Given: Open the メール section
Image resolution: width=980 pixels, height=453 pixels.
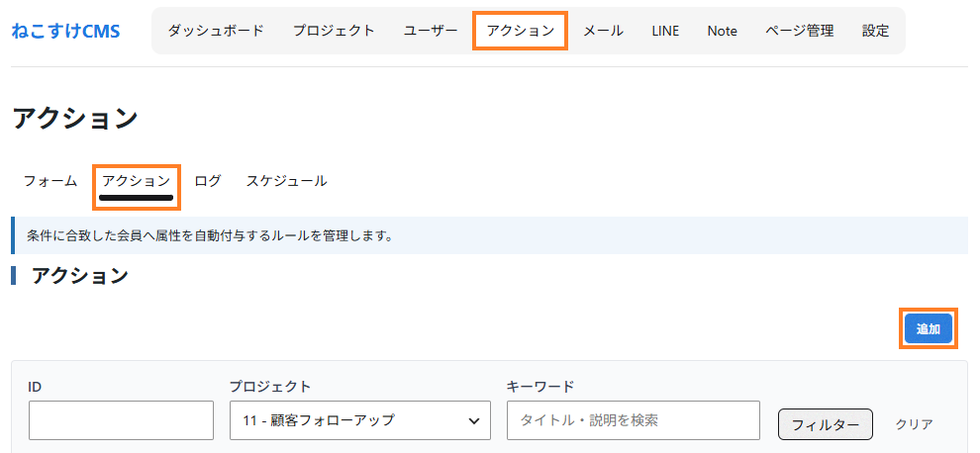Looking at the screenshot, I should 603,31.
